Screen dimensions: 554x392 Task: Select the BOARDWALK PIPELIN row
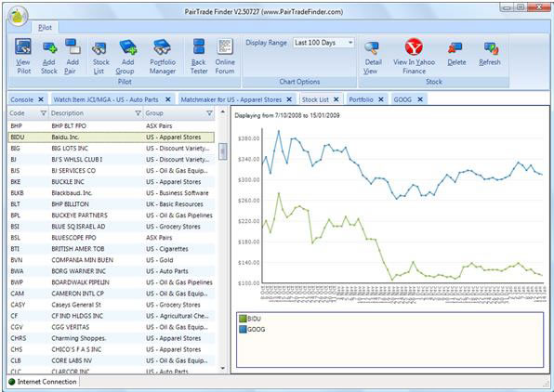pyautogui.click(x=111, y=282)
